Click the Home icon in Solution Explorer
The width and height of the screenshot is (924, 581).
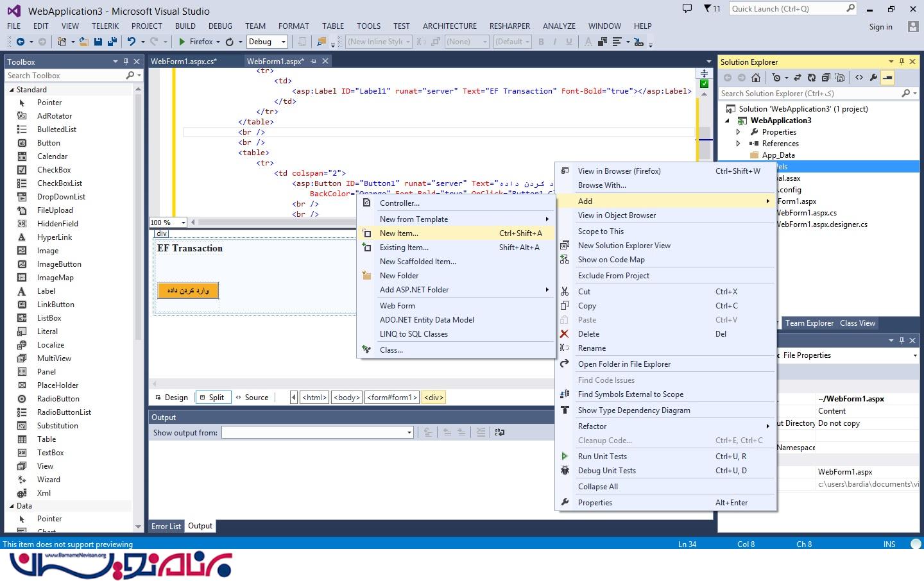pyautogui.click(x=756, y=78)
